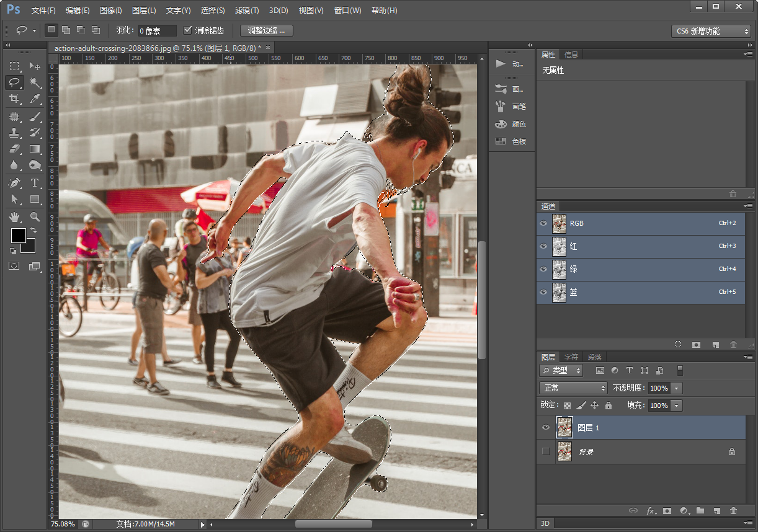
Task: Click the 调整边缘 button
Action: 267,30
